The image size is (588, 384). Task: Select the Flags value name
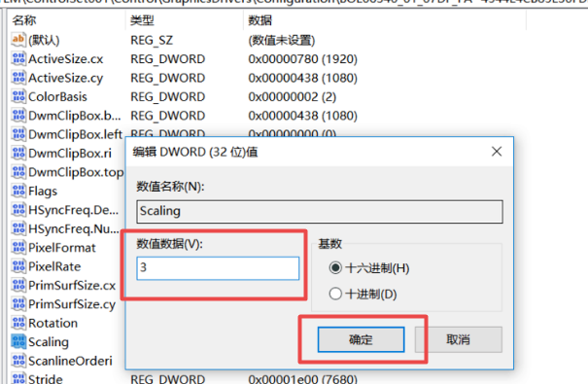coord(43,192)
